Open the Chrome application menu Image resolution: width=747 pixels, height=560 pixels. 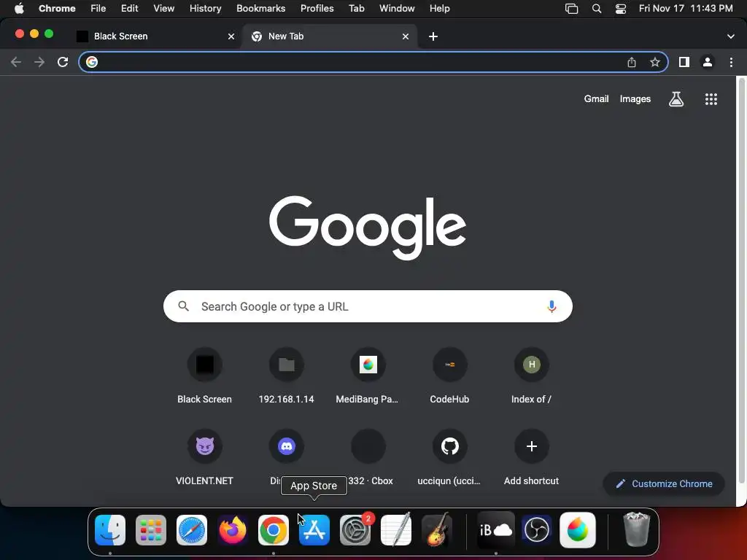pyautogui.click(x=57, y=8)
